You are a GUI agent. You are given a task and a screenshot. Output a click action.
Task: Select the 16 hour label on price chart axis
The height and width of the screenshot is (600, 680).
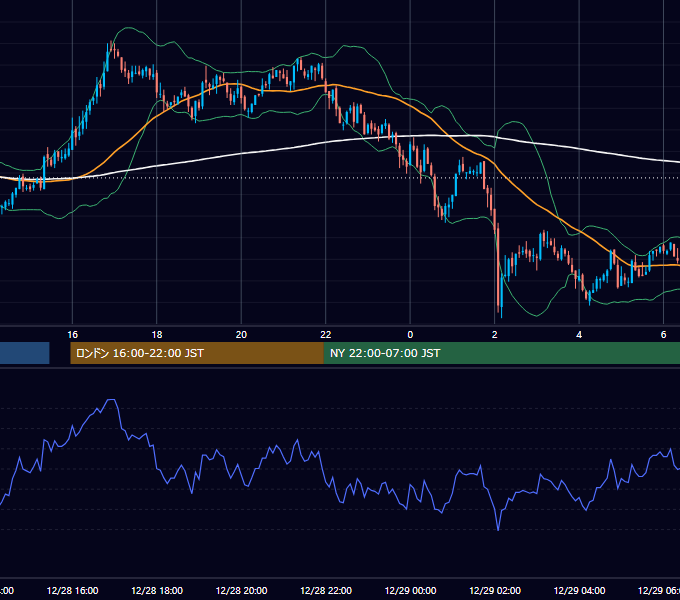(x=72, y=334)
